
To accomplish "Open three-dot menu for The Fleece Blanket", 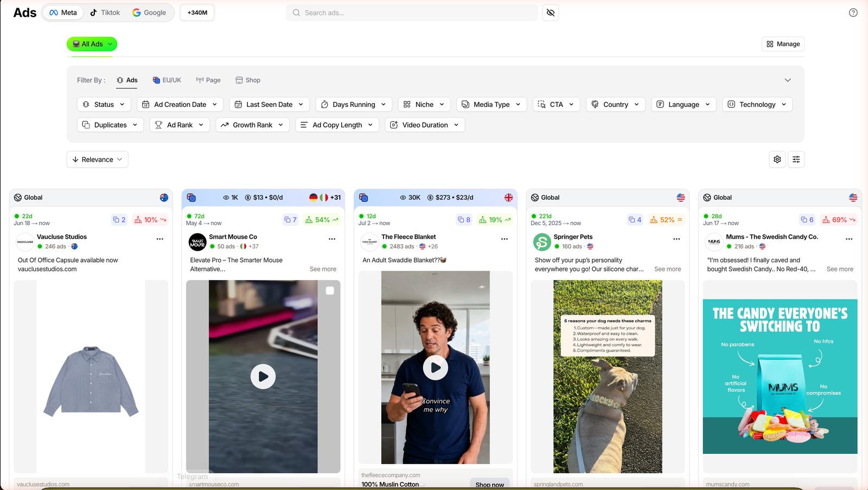I will [505, 239].
